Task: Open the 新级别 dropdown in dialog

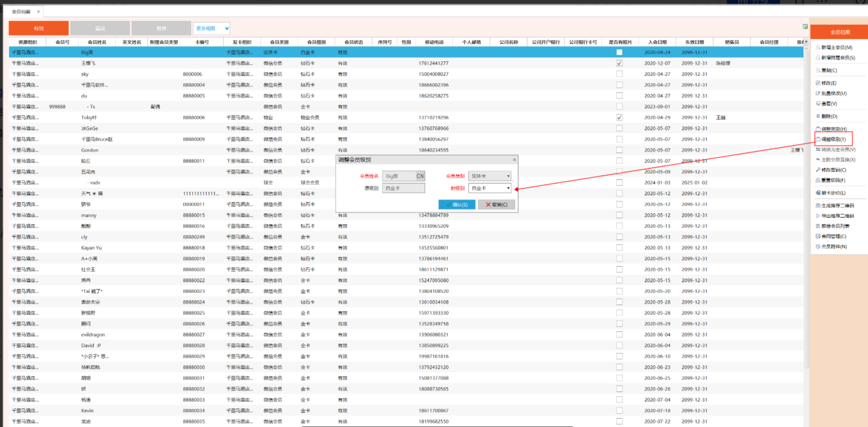Action: 508,188
